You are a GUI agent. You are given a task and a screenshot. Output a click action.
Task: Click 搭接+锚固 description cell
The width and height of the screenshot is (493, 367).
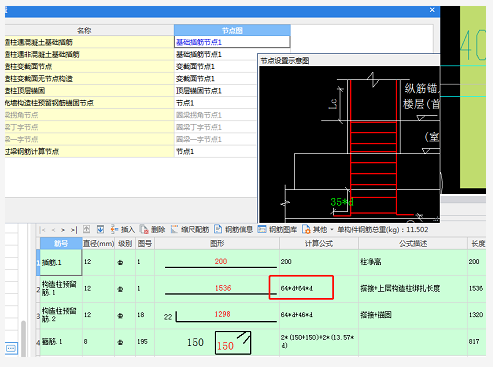pos(413,315)
